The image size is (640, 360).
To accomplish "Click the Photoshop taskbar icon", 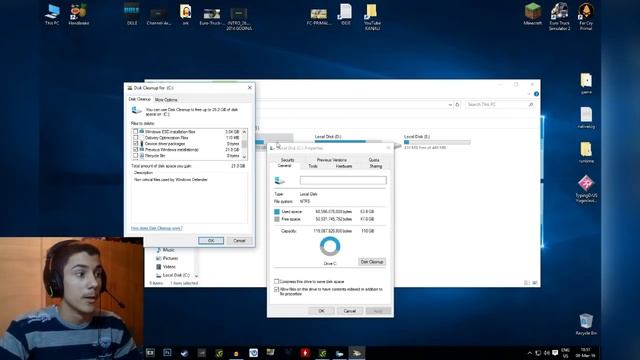I will tap(167, 353).
